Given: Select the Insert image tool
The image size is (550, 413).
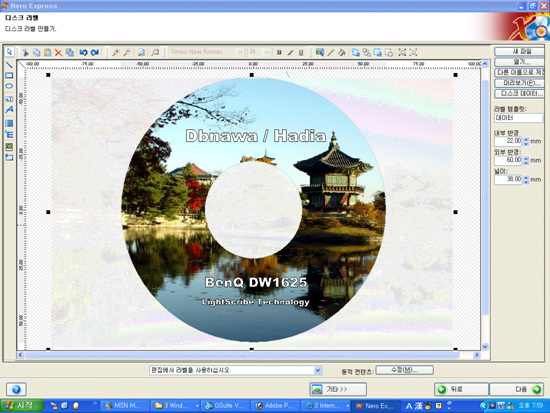Looking at the screenshot, I should (x=9, y=146).
